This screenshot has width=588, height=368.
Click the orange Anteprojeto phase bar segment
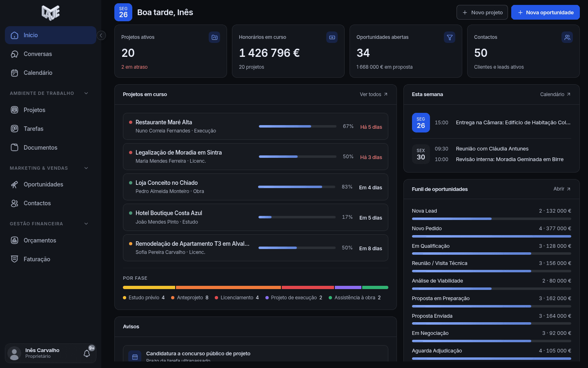(228, 287)
